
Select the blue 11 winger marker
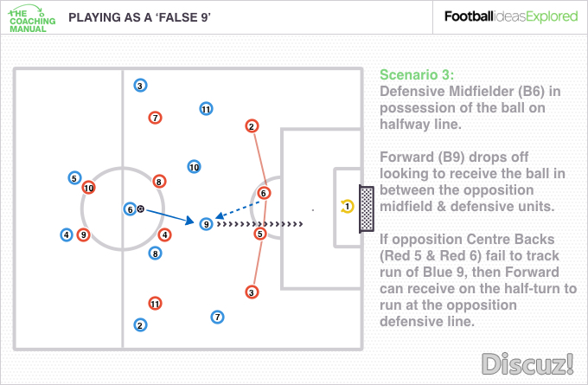(x=206, y=109)
